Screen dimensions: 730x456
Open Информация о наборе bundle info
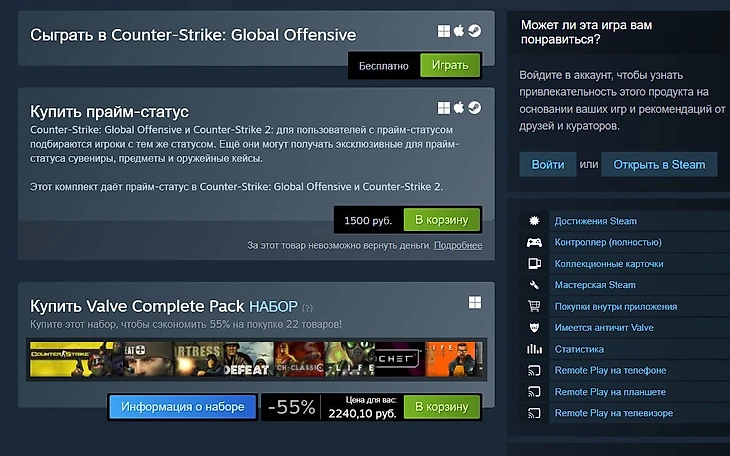(182, 407)
